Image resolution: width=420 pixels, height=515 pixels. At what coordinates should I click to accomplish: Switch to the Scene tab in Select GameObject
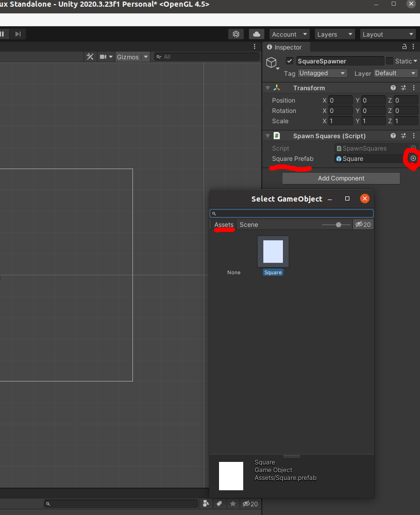point(249,224)
